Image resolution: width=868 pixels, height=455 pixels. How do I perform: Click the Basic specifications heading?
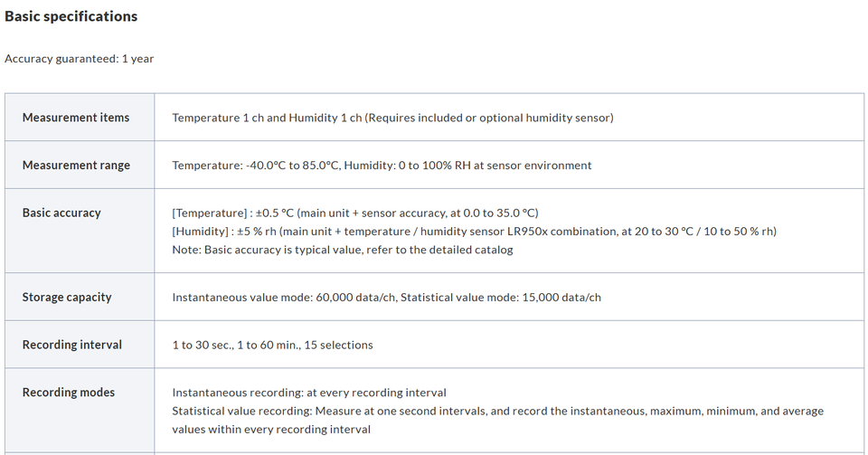pos(71,16)
